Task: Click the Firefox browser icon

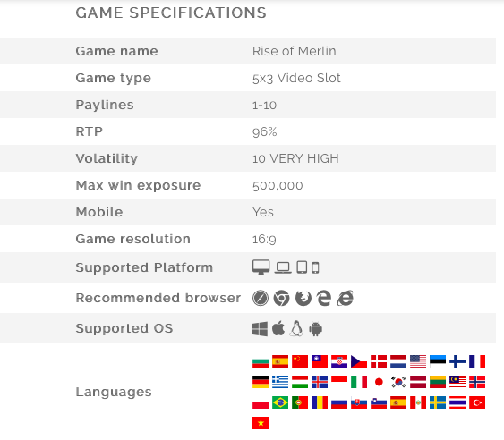Action: pyautogui.click(x=303, y=298)
